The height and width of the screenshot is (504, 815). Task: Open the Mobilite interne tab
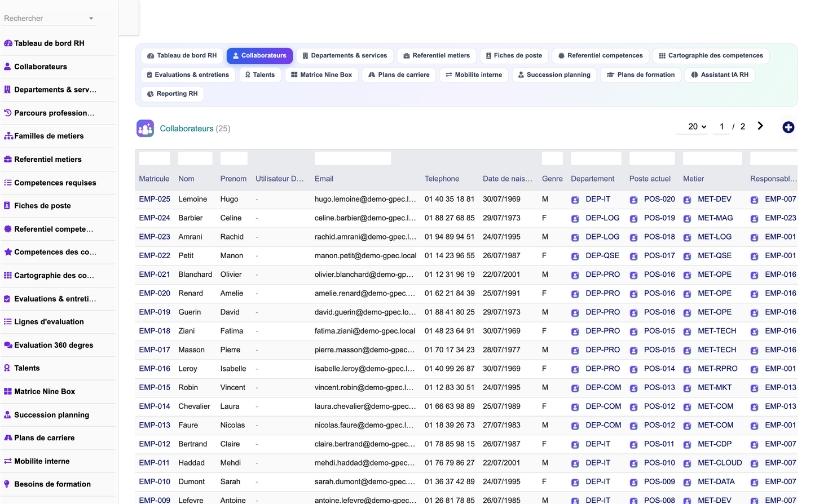pyautogui.click(x=474, y=75)
